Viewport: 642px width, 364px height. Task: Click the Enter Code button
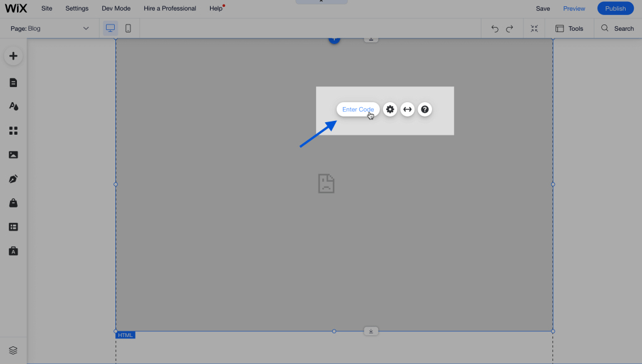358,110
